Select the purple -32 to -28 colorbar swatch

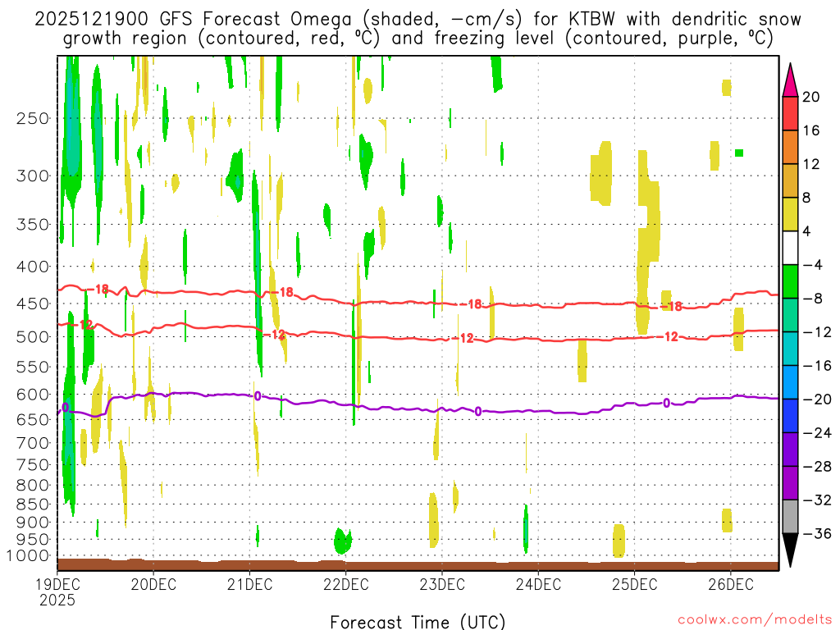(790, 483)
